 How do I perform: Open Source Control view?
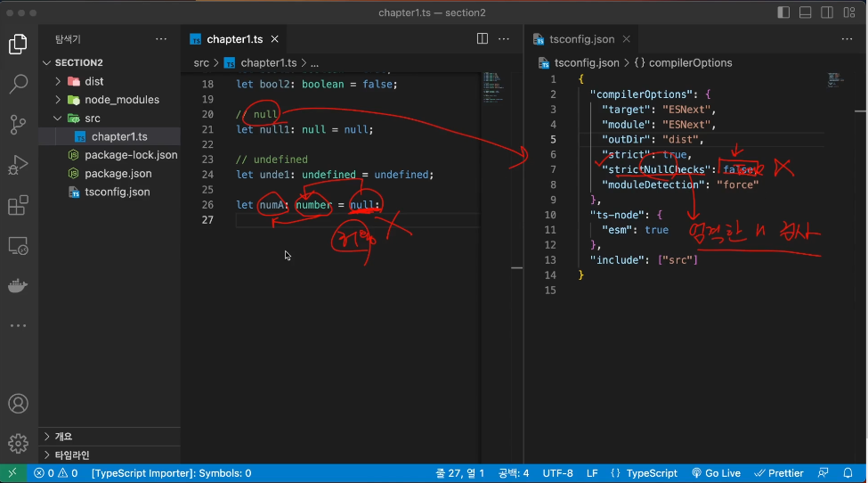(x=19, y=125)
